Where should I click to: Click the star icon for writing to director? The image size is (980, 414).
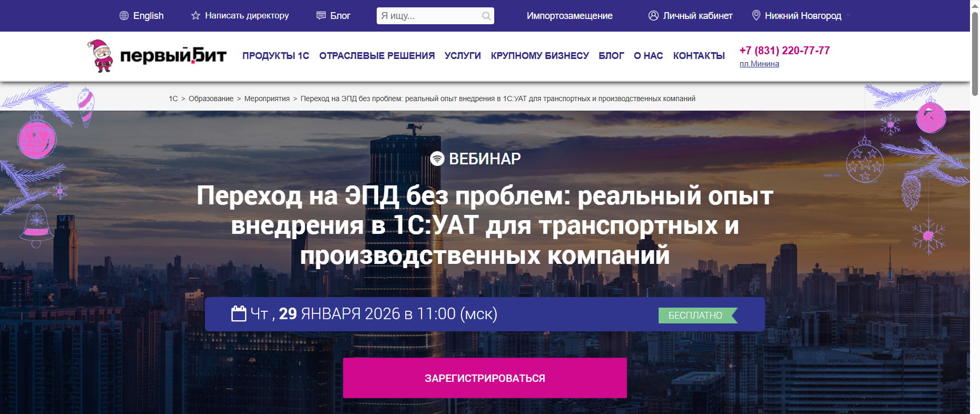195,16
